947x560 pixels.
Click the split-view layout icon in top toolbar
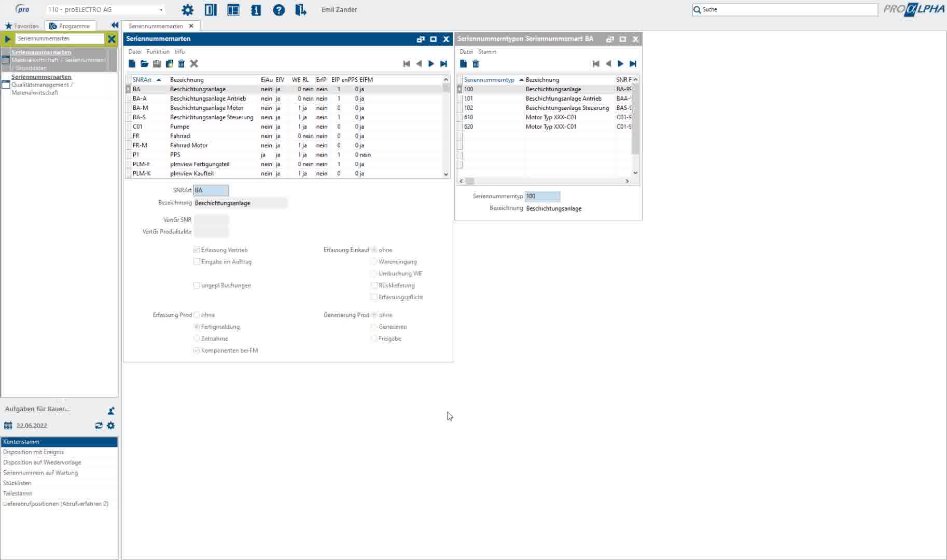click(210, 10)
